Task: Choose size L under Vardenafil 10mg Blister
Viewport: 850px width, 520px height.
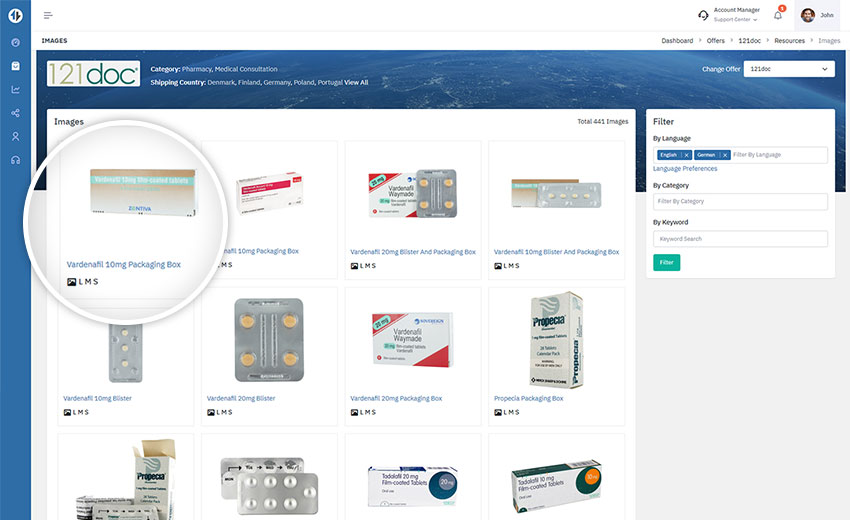Action: click(x=75, y=412)
